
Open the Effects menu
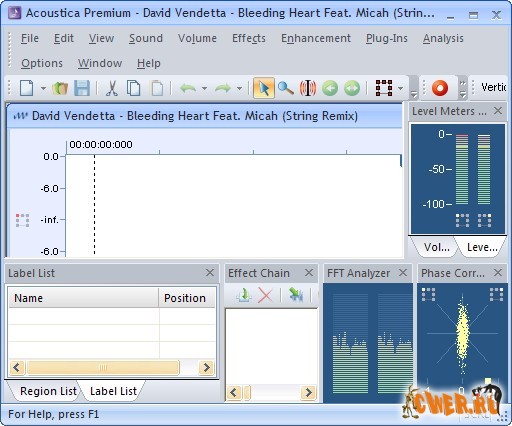[x=249, y=38]
